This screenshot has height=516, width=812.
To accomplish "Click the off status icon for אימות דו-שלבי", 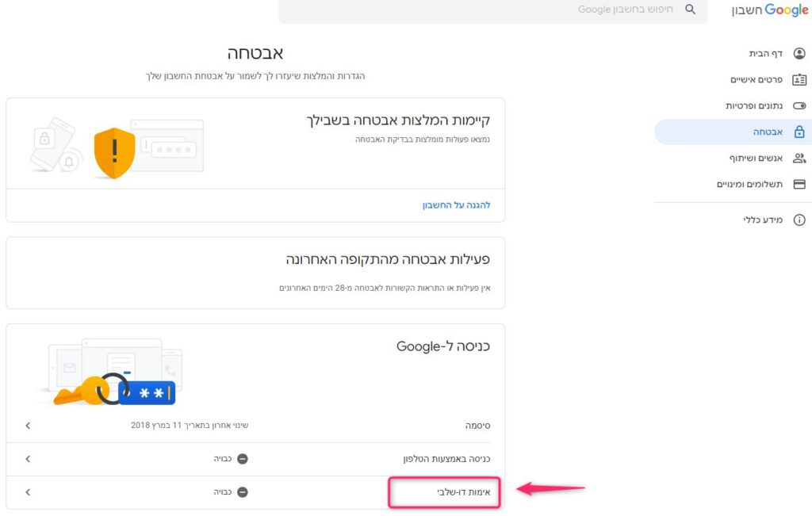I will (x=243, y=491).
